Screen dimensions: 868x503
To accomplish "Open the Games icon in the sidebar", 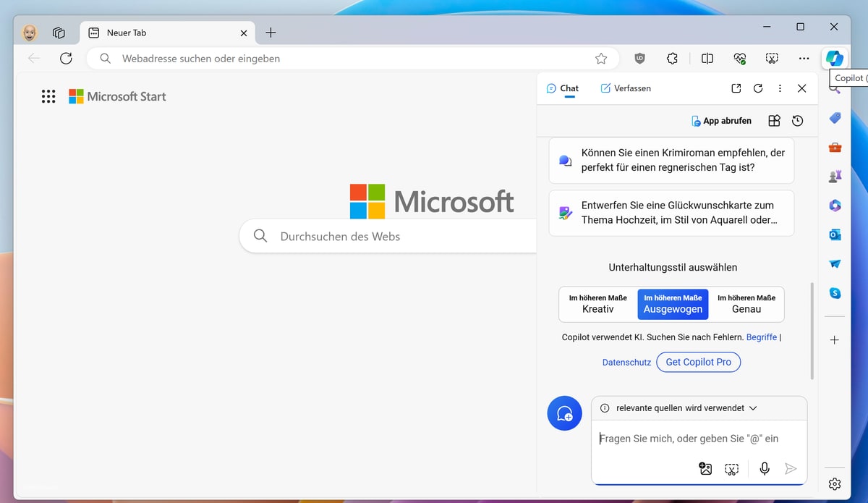I will [x=835, y=176].
